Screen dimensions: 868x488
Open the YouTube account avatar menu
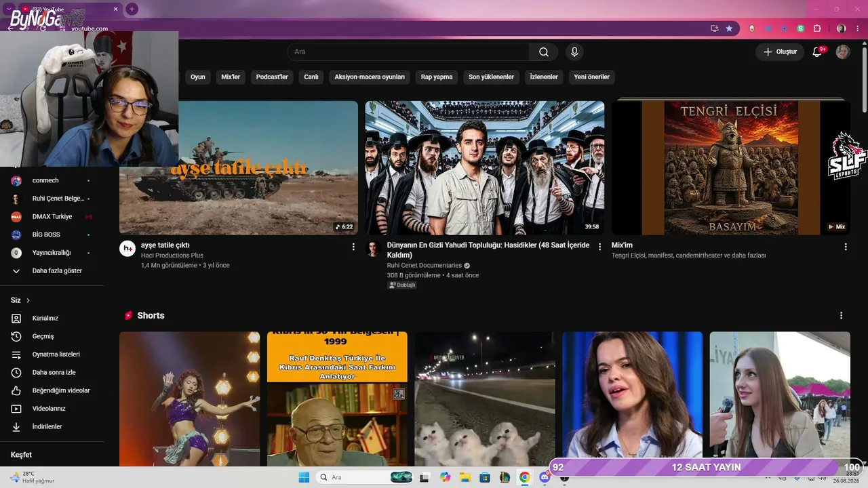pyautogui.click(x=843, y=52)
